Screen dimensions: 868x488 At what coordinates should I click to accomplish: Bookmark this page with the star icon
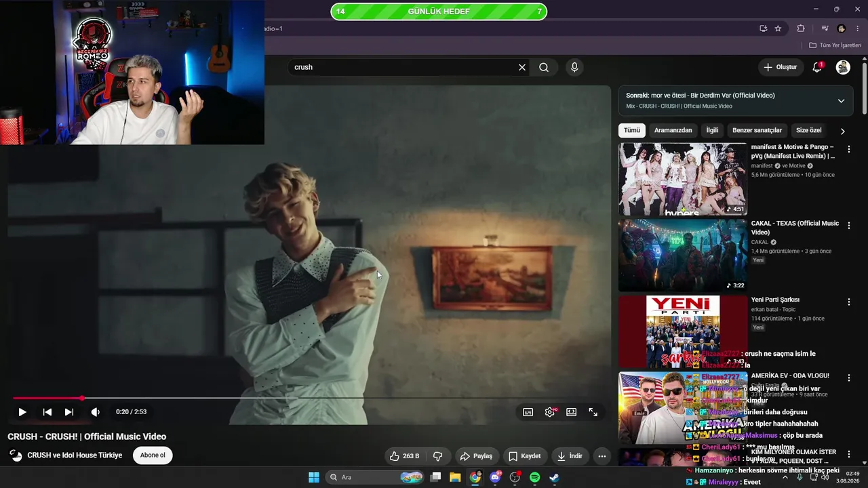click(778, 28)
